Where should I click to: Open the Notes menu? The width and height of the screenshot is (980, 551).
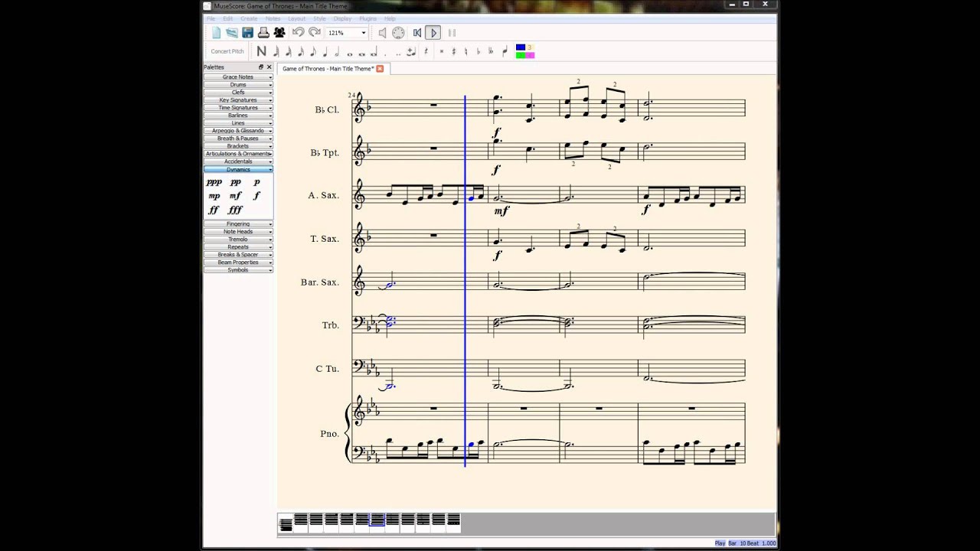tap(273, 18)
